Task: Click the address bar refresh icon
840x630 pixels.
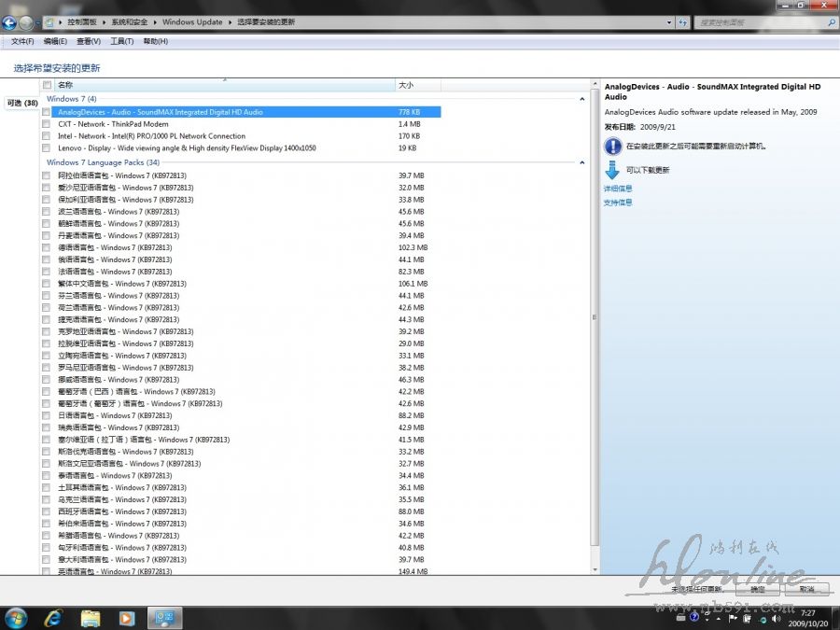Action: click(x=683, y=21)
